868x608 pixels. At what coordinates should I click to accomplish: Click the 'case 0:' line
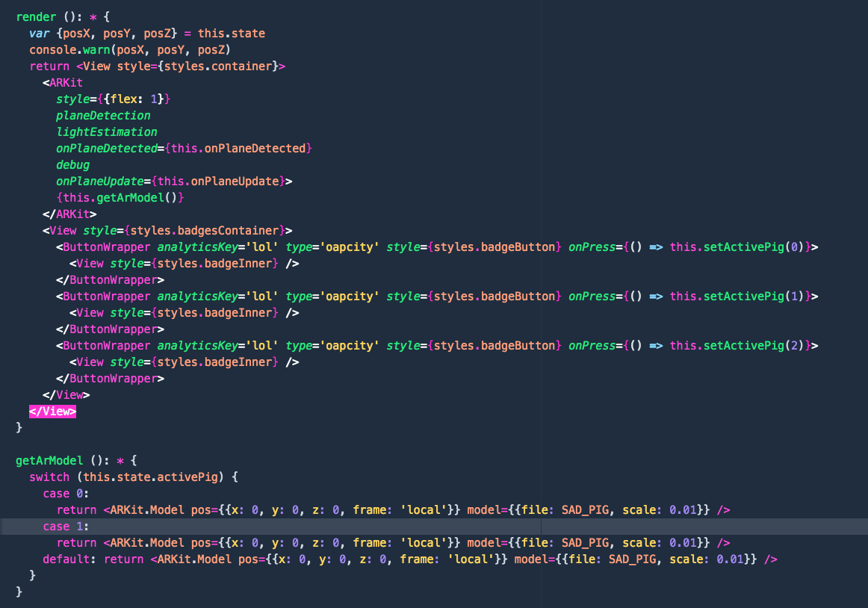[66, 494]
